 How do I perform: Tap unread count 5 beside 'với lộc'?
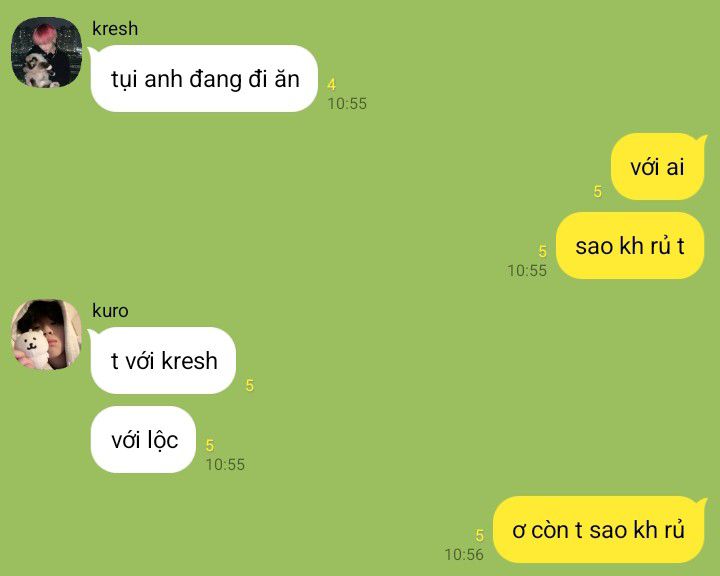pos(210,445)
